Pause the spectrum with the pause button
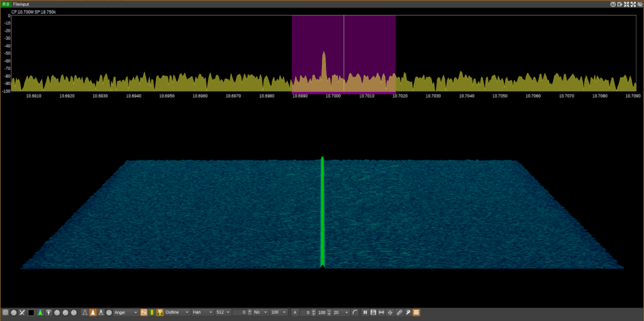The width and height of the screenshot is (644, 321). click(365, 312)
